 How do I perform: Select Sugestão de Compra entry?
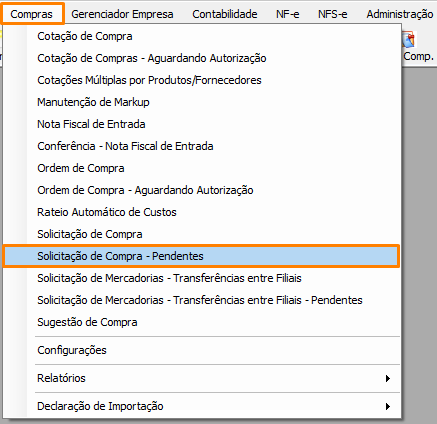click(201, 322)
